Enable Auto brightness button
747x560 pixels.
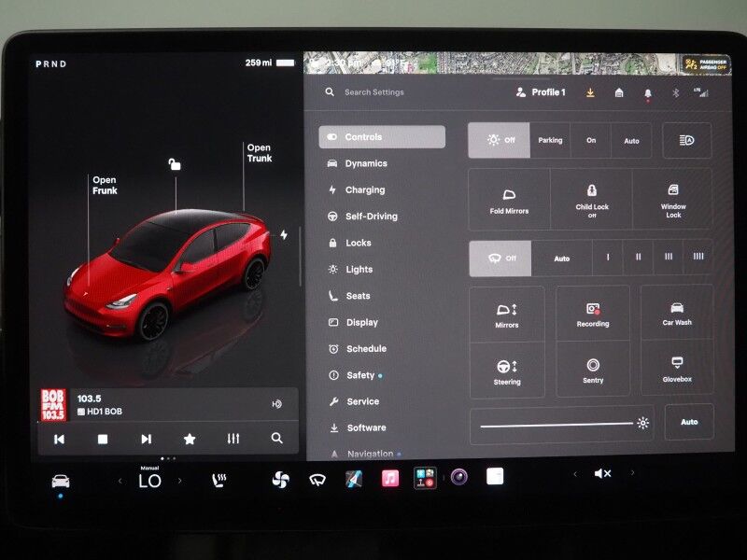point(689,422)
